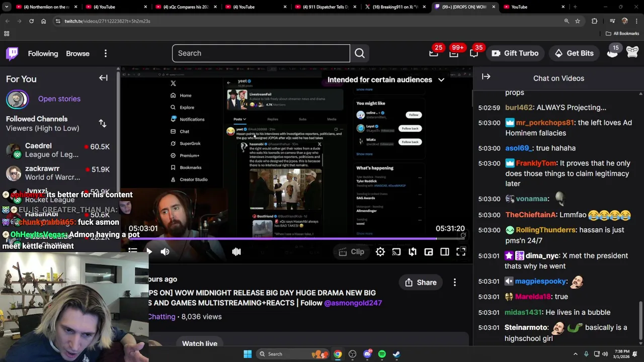Image resolution: width=644 pixels, height=362 pixels.
Task: Expand Intended for certain audiences chevron
Action: point(441,79)
